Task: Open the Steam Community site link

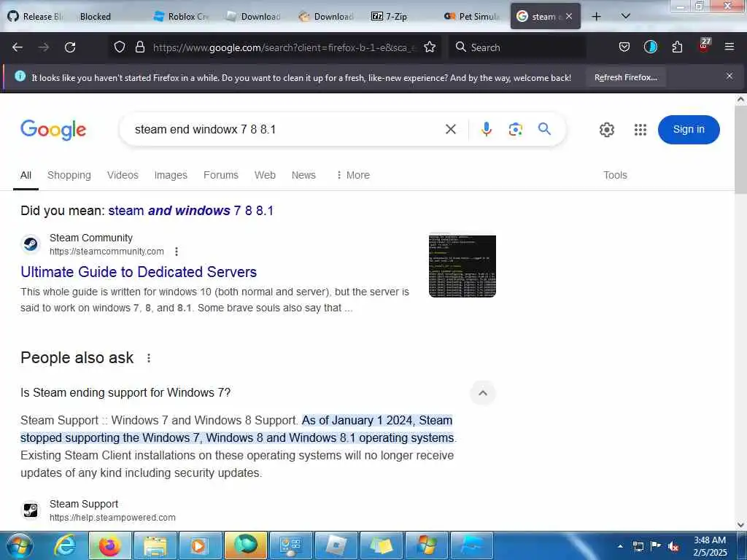Action: click(93, 244)
